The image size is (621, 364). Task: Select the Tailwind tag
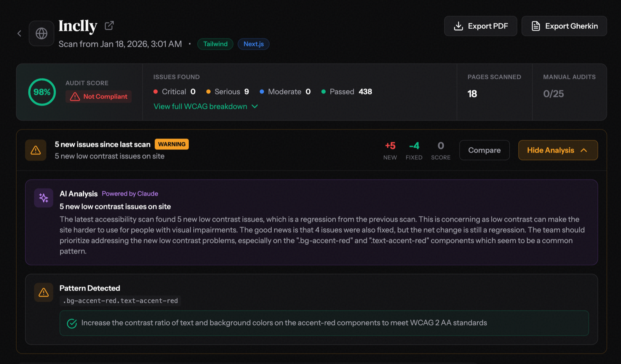215,44
